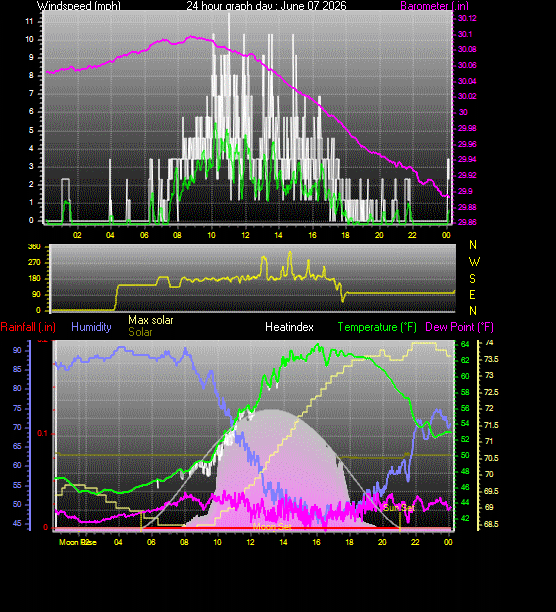Click hour 22 on the windspeed graph axis
556x612 pixels.
coord(412,235)
